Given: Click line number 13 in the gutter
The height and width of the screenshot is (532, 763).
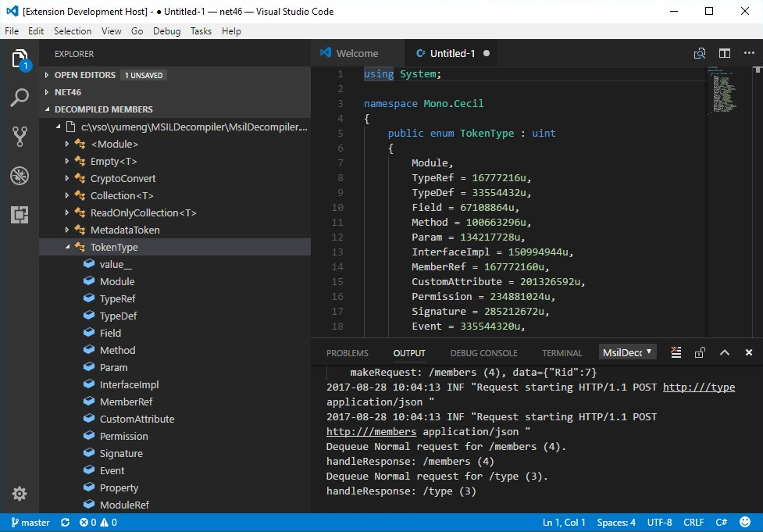Looking at the screenshot, I should [x=337, y=252].
